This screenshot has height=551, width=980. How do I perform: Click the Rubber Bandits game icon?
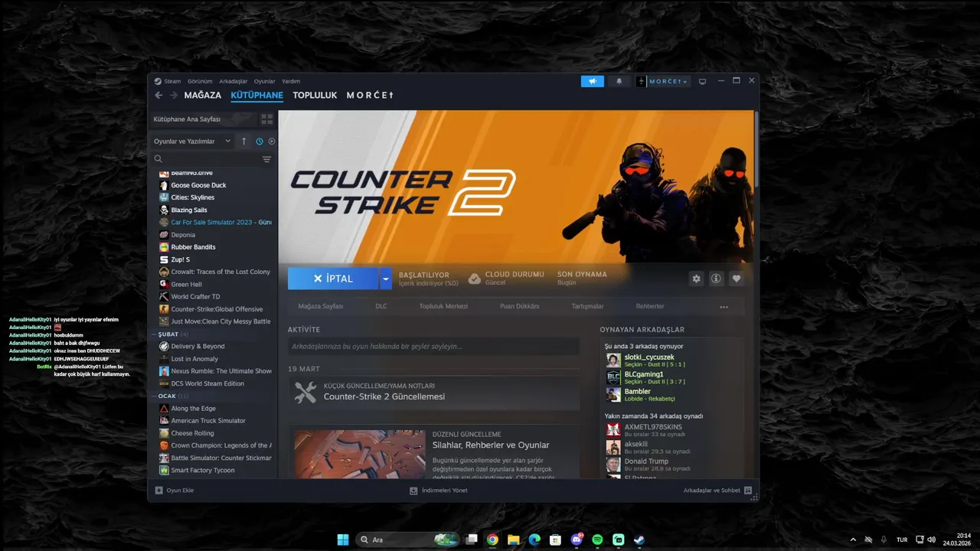point(164,247)
